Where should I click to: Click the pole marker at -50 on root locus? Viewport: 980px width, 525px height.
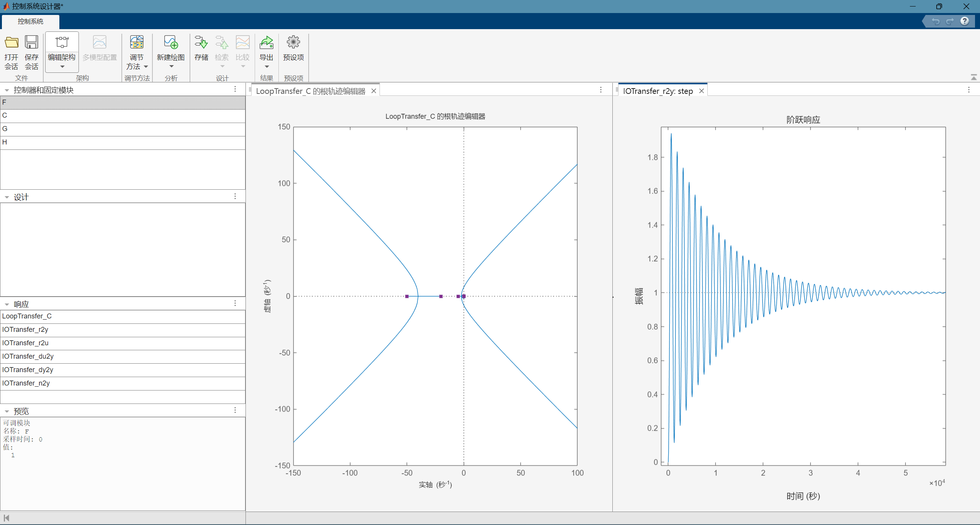pyautogui.click(x=407, y=296)
